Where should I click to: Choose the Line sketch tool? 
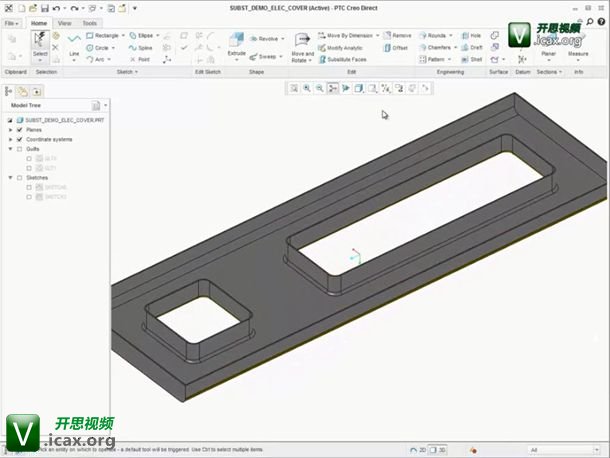click(74, 46)
